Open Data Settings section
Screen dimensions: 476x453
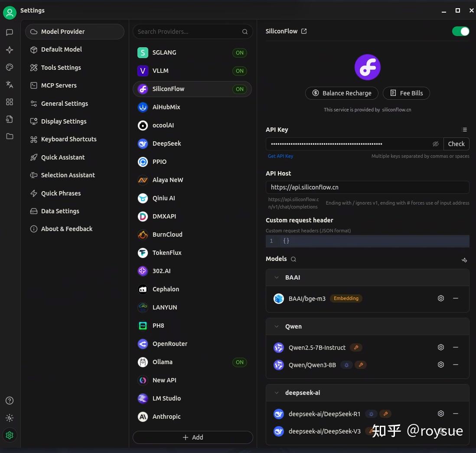[x=75, y=211]
